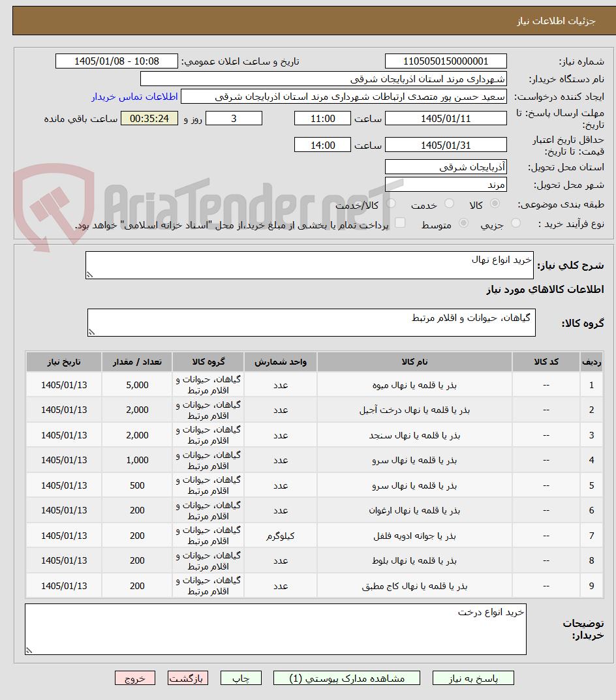Click the ردیف column header

[592, 361]
